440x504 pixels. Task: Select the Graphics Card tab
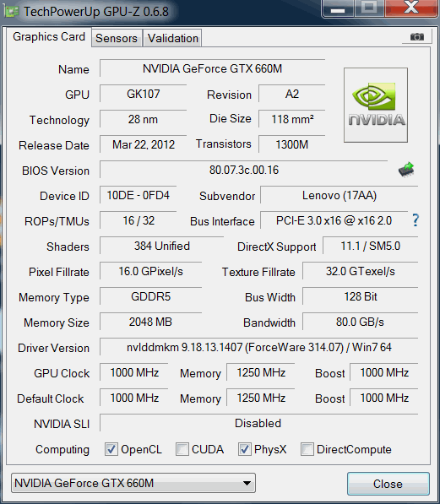click(x=49, y=37)
